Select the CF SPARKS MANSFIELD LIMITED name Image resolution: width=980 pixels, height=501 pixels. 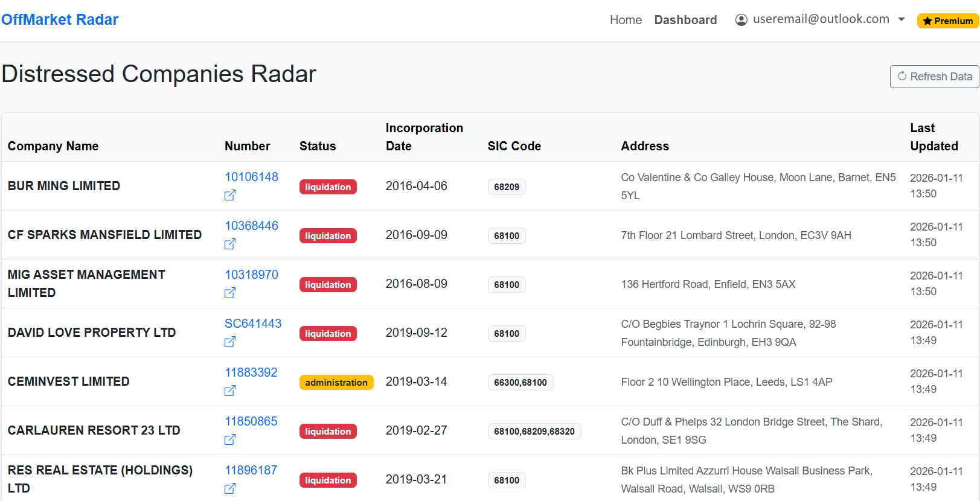(104, 235)
